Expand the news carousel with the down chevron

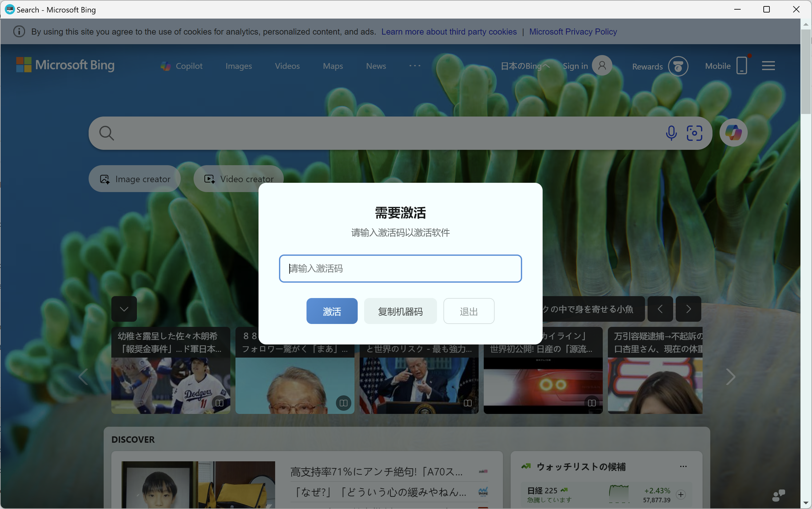point(124,309)
